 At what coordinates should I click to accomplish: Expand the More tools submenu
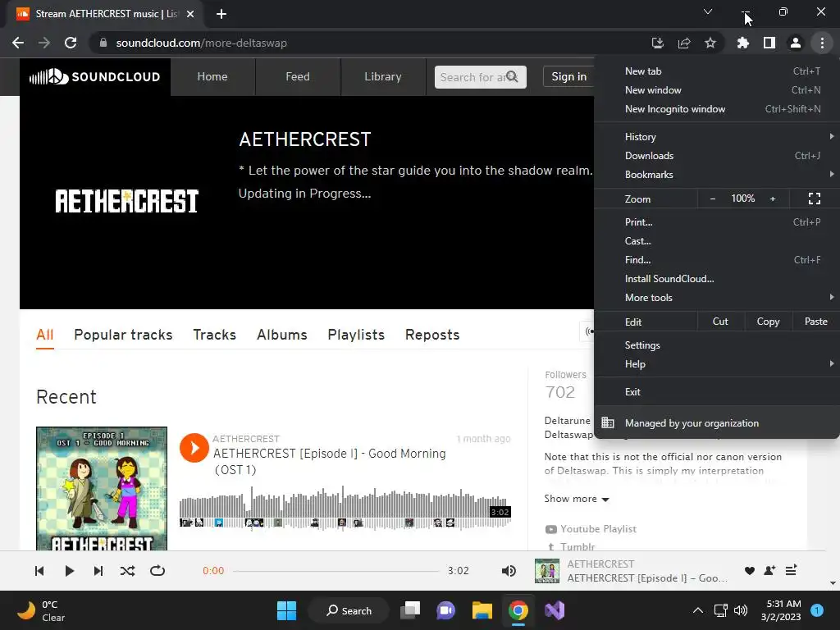point(717,297)
